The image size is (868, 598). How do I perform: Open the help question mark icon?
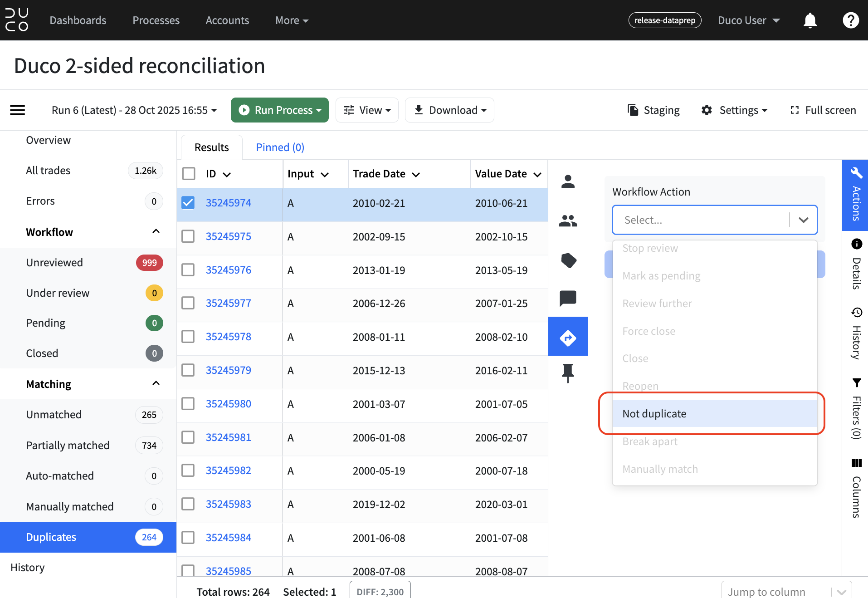(x=851, y=20)
